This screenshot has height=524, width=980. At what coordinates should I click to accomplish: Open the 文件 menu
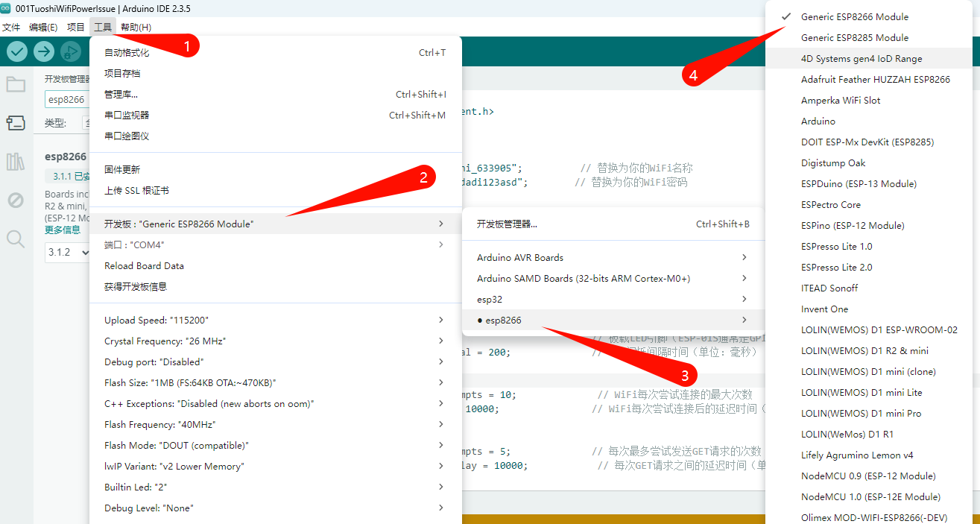tap(11, 27)
